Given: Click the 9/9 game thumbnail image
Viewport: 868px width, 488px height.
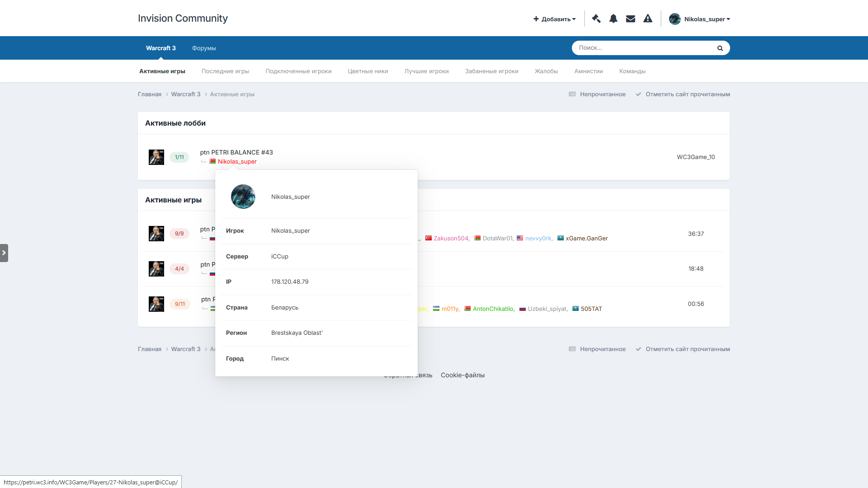Looking at the screenshot, I should click(156, 234).
